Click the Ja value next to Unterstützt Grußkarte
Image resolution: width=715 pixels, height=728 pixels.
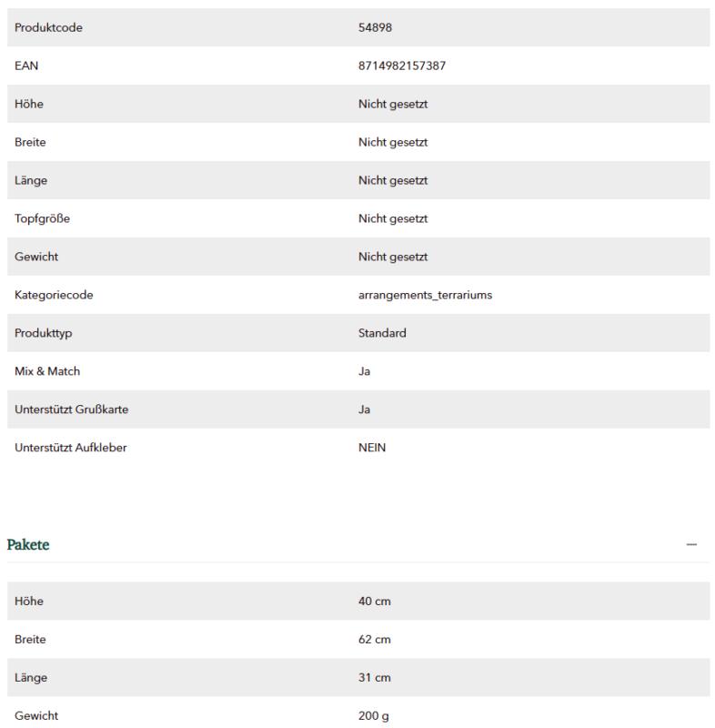[364, 409]
